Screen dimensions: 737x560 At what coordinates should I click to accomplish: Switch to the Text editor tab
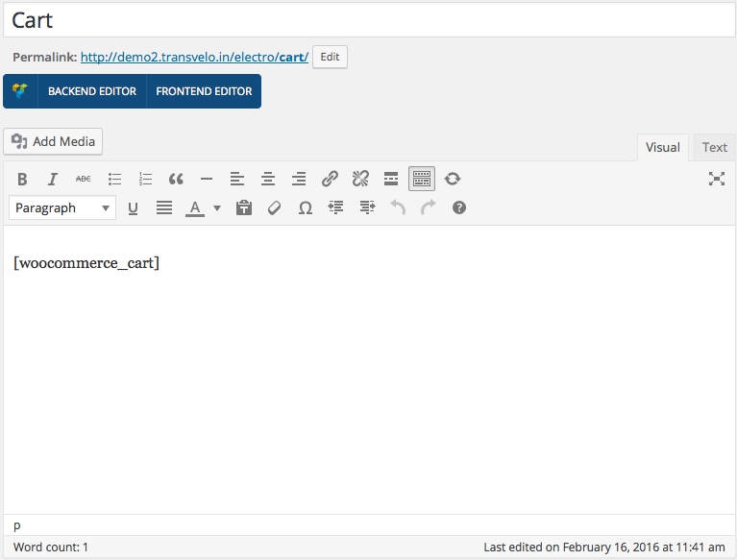click(x=714, y=147)
